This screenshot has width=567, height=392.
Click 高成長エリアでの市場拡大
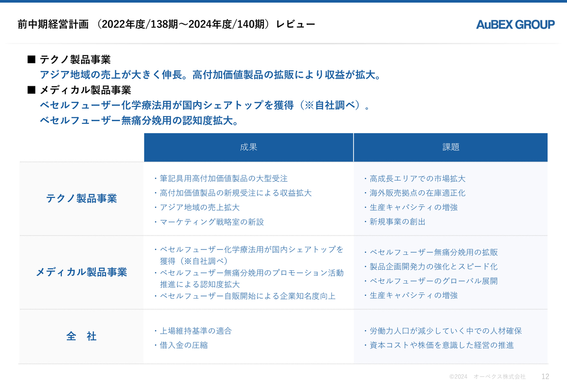414,179
